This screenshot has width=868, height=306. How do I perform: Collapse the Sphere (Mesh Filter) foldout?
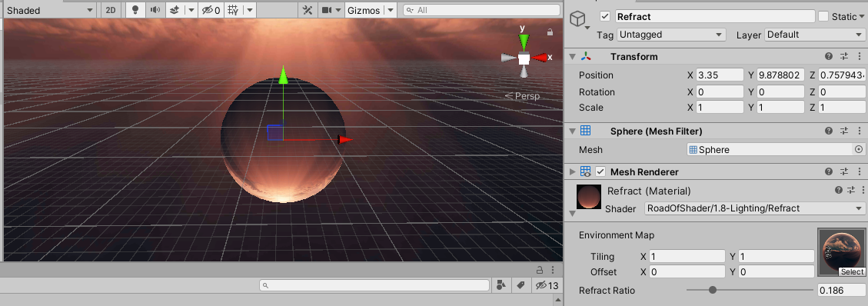573,131
